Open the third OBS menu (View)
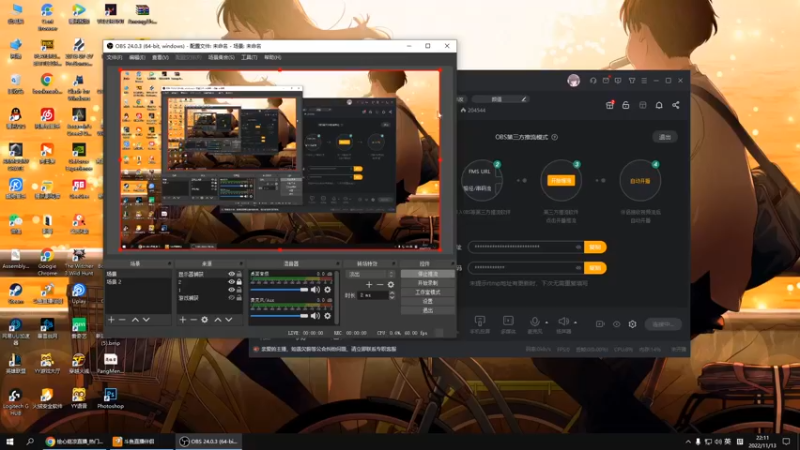 [x=160, y=58]
